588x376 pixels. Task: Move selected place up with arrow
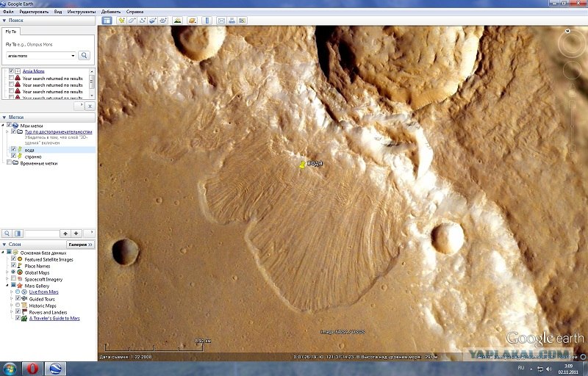pos(65,234)
